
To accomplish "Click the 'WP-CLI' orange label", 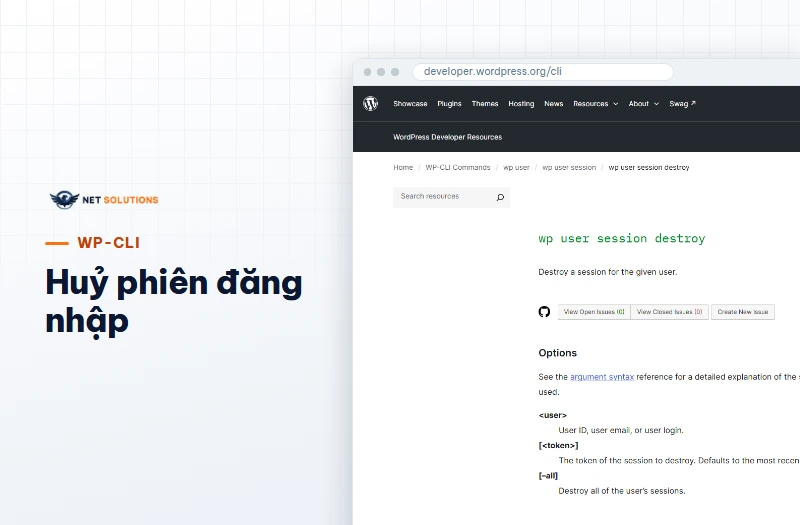I will click(x=109, y=243).
